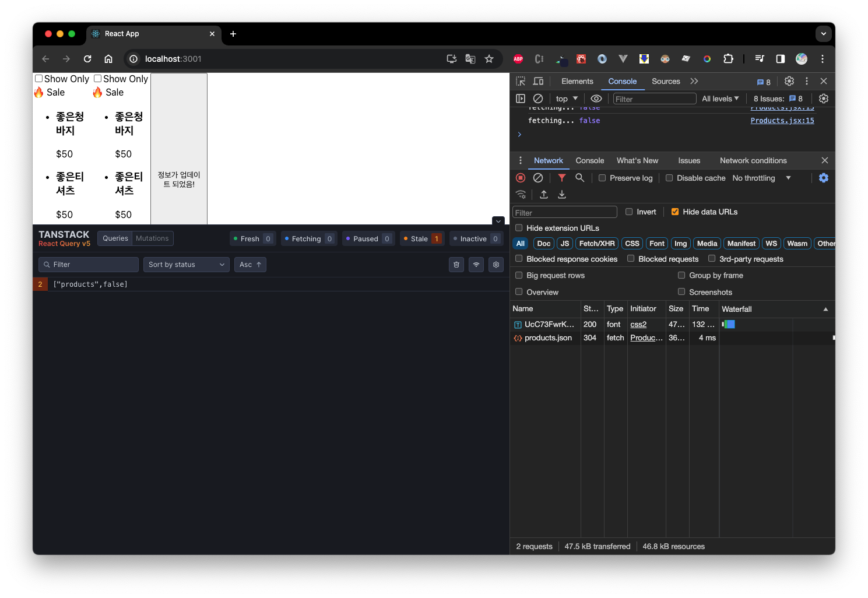Open network search magnifier icon

pyautogui.click(x=579, y=178)
